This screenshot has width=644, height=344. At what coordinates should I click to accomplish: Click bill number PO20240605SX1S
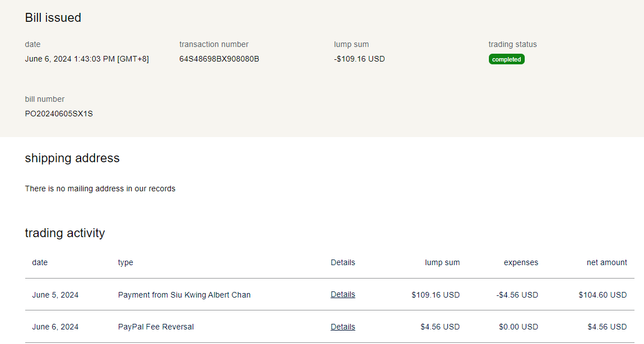[59, 114]
